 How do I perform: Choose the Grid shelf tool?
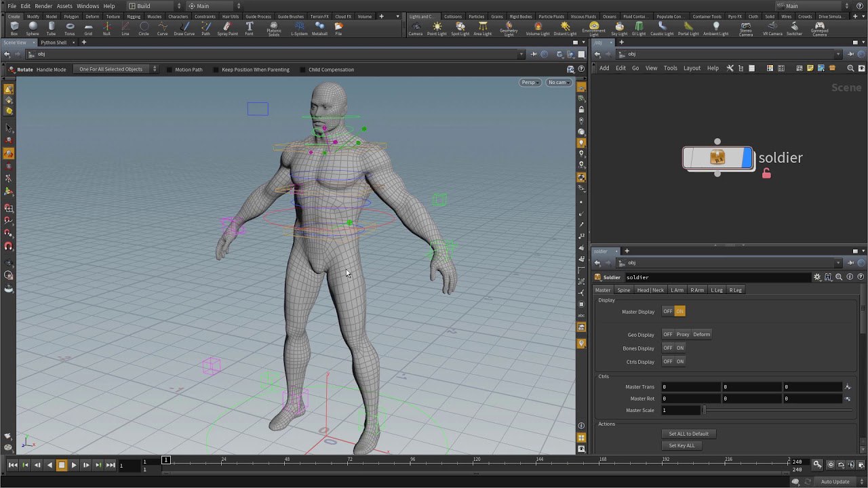coord(88,28)
